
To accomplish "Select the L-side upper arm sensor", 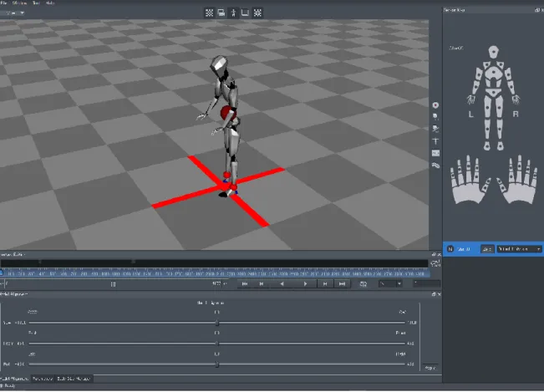I will coord(479,75).
